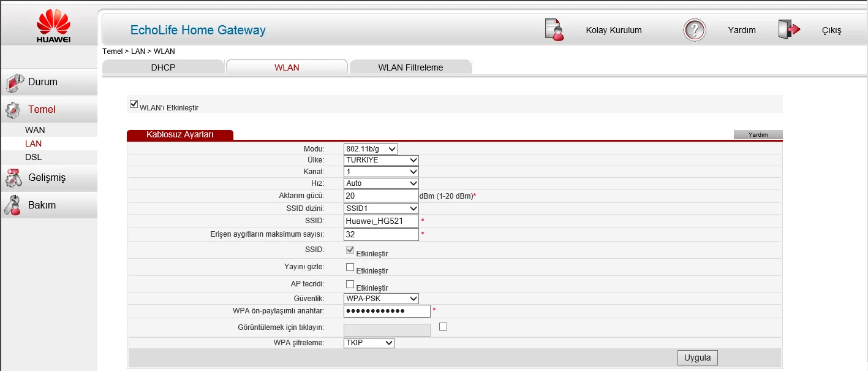Viewport: 868px width, 371px height.
Task: Click the Bakım sidebar icon
Action: [12, 205]
